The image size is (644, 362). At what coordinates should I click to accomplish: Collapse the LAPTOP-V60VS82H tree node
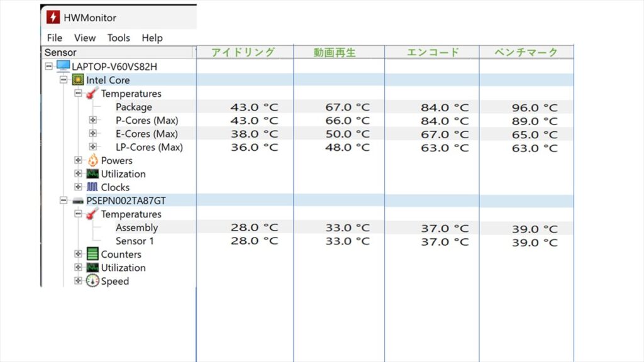pos(49,66)
